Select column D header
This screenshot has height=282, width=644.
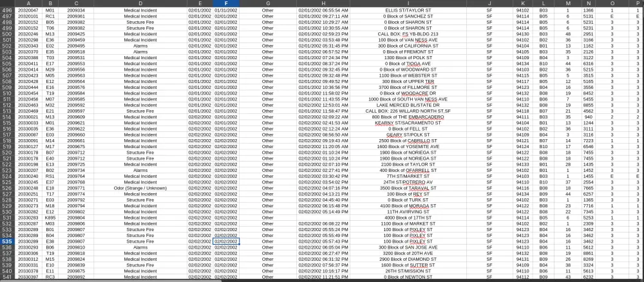click(140, 3)
